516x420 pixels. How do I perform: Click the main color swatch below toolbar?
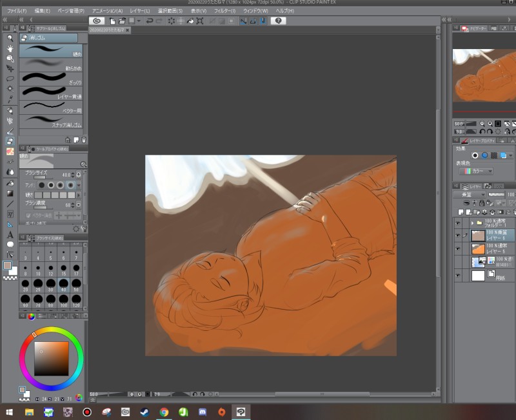pos(7,265)
